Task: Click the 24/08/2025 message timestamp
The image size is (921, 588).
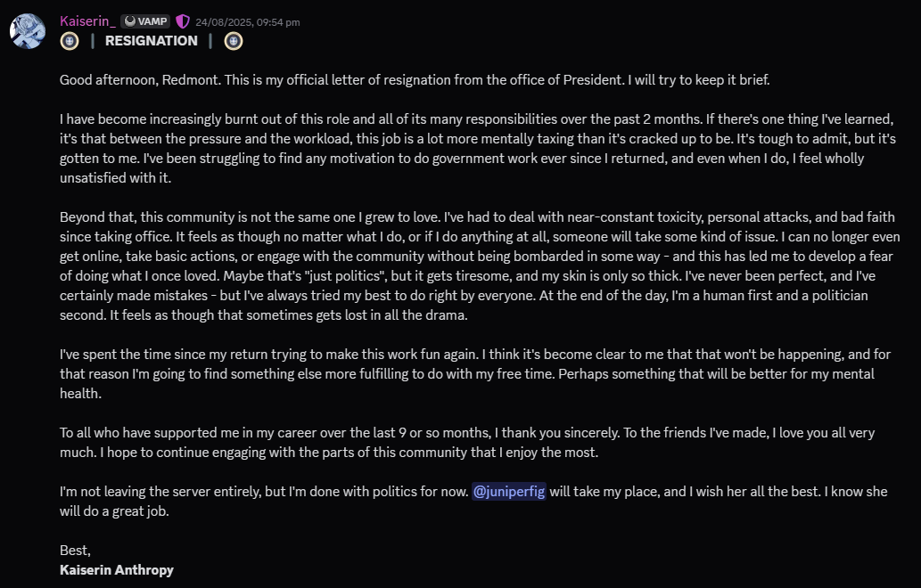Action: (247, 22)
